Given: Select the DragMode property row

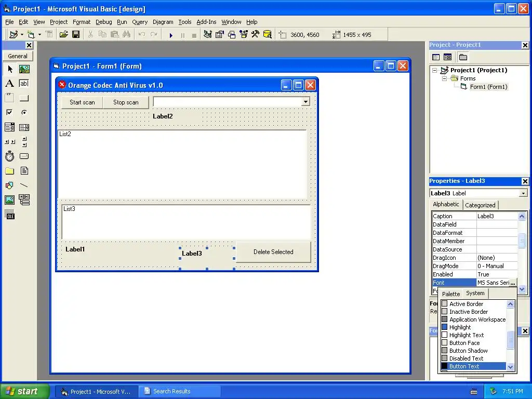Looking at the screenshot, I should pyautogui.click(x=475, y=266).
